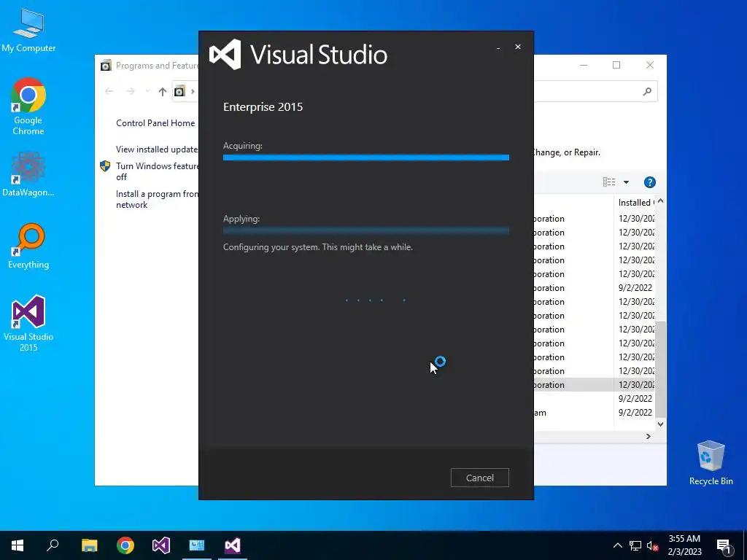Minimize the Visual Studio installer window
The image size is (747, 560).
tap(498, 47)
